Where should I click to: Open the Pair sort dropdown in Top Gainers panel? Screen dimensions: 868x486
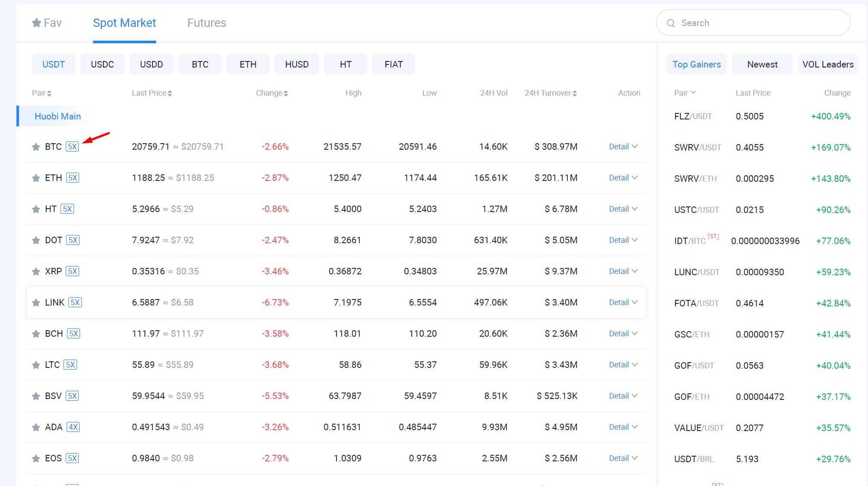pos(685,93)
